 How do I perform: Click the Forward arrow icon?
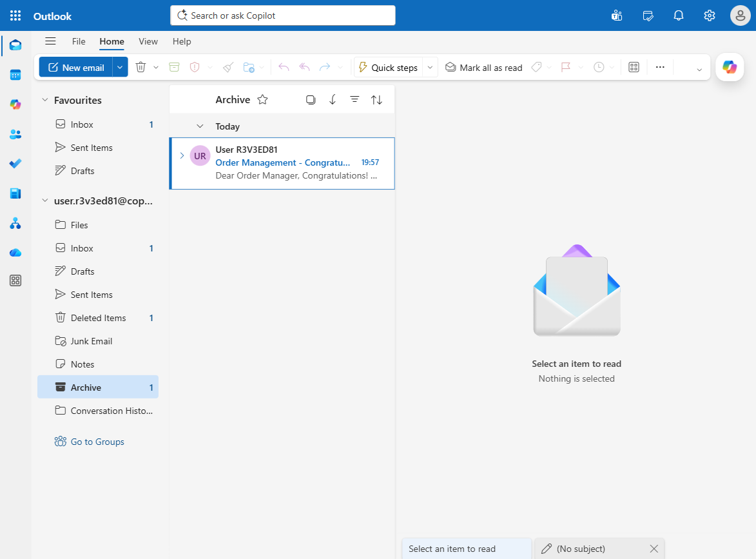point(325,67)
